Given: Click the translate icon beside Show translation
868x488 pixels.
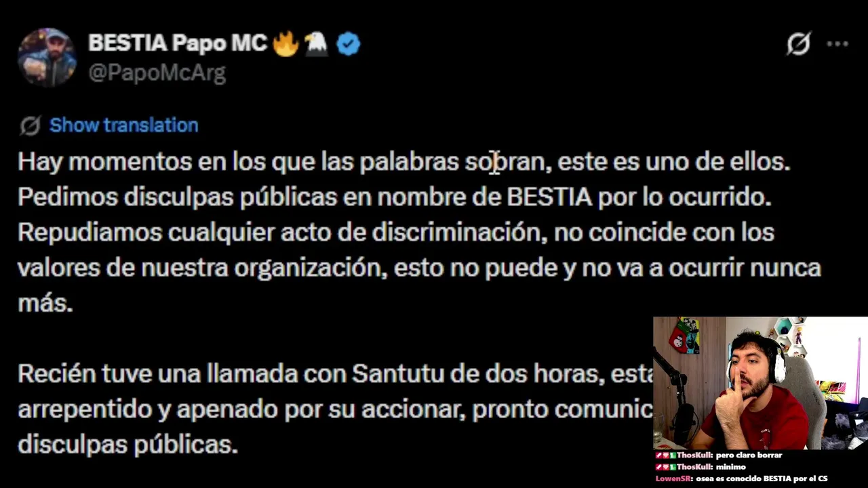Looking at the screenshot, I should [30, 125].
